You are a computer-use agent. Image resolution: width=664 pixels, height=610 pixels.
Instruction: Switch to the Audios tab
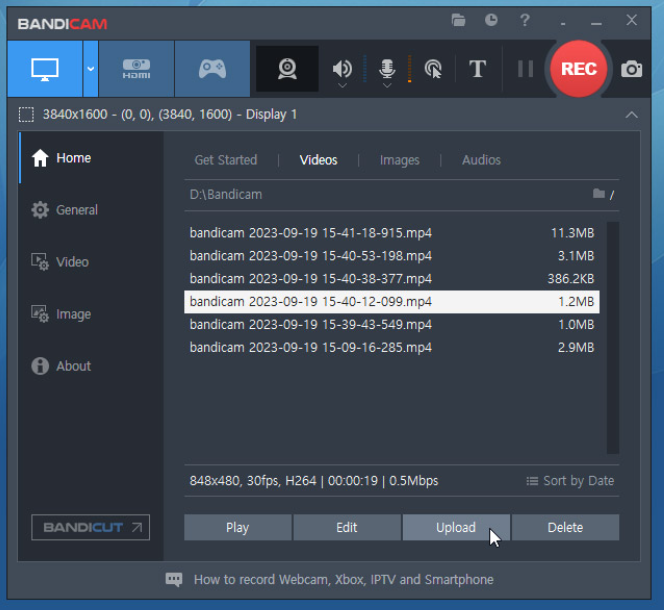[481, 160]
